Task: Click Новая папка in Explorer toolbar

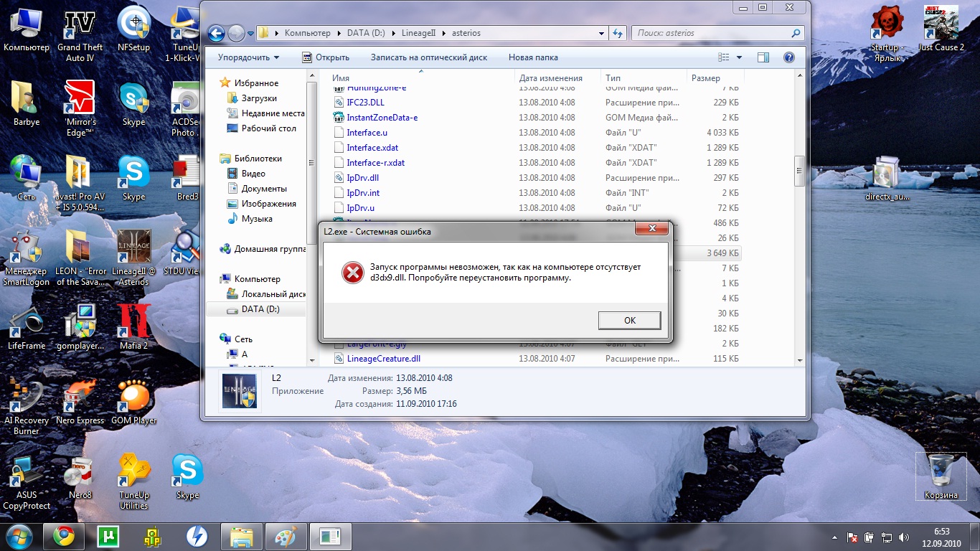Action: [x=532, y=57]
